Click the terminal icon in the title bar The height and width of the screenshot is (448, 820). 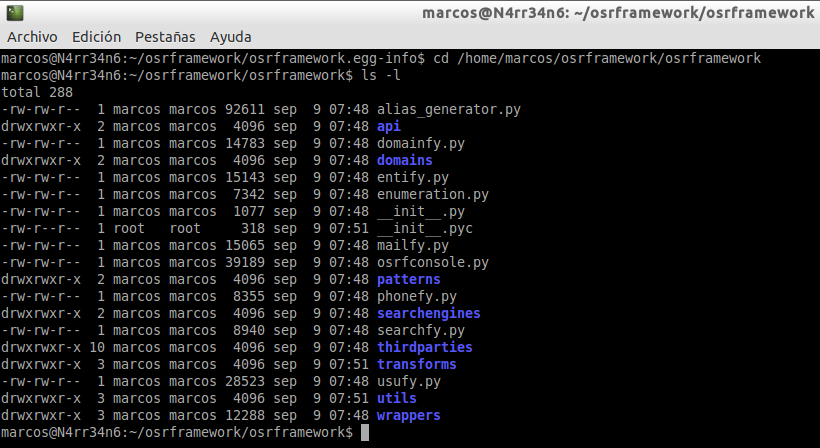click(x=15, y=13)
